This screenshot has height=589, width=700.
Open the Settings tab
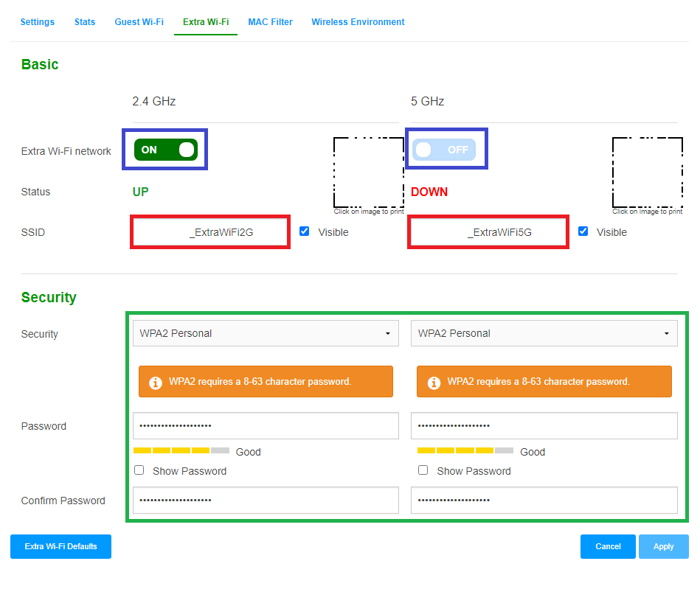38,22
